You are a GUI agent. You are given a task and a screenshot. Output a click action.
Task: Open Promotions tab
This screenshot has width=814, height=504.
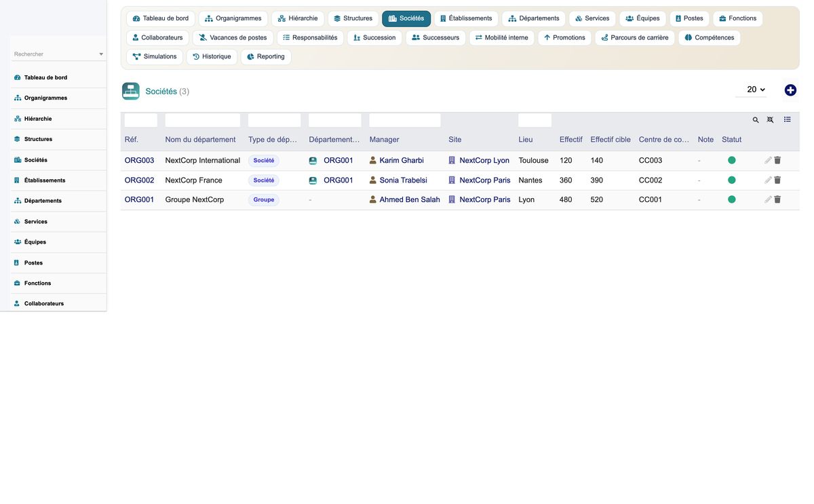[564, 37]
